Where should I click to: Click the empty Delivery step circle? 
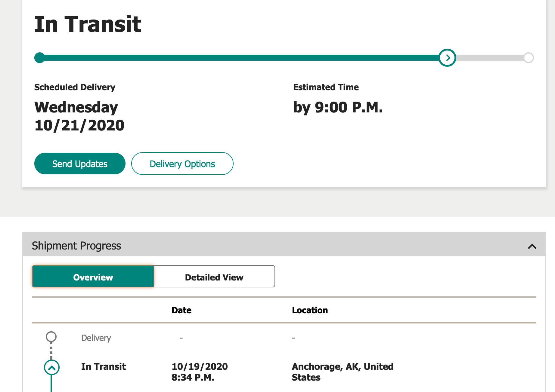coord(51,337)
